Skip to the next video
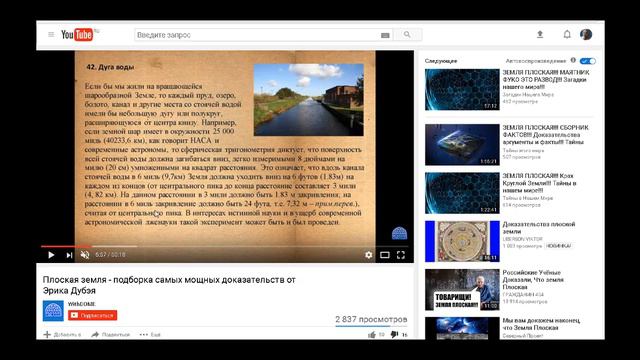The width and height of the screenshot is (640, 360). (69, 255)
